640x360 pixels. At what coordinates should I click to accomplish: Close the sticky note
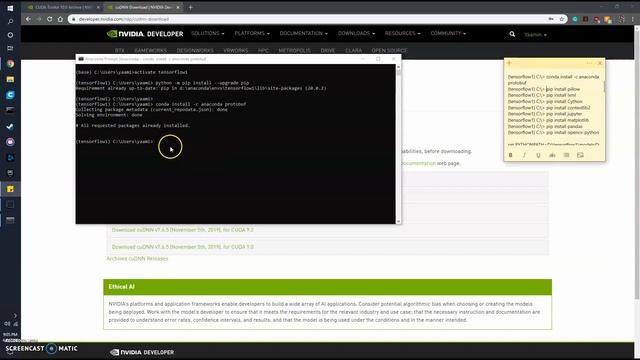pyautogui.click(x=600, y=63)
